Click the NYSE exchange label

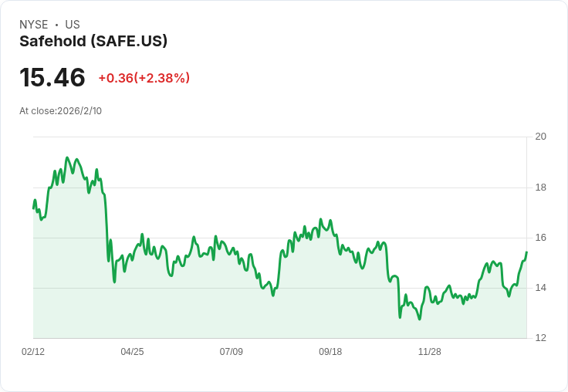tap(34, 25)
